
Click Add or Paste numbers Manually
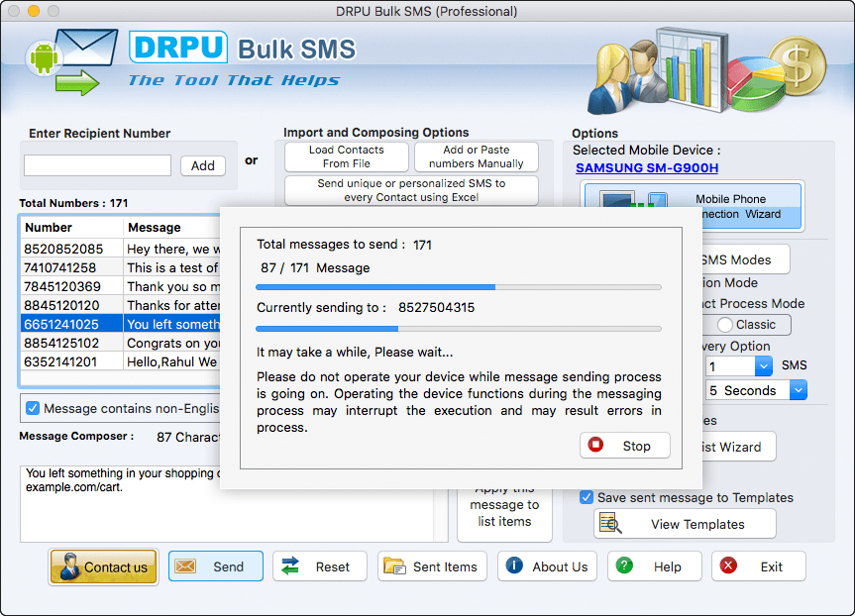pos(476,157)
